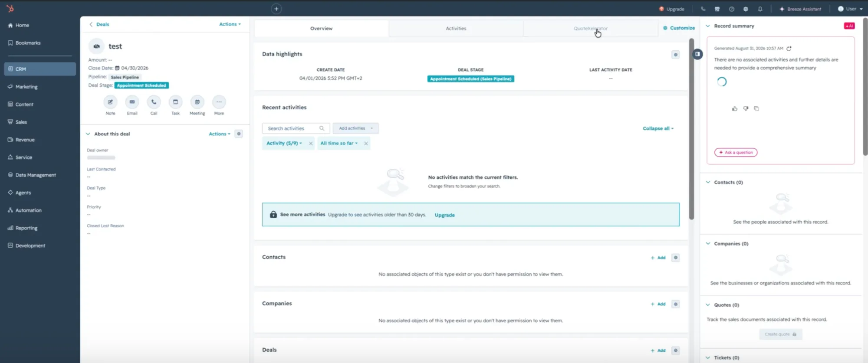
Task: Click the HubSpot sprocket logo
Action: tap(10, 9)
